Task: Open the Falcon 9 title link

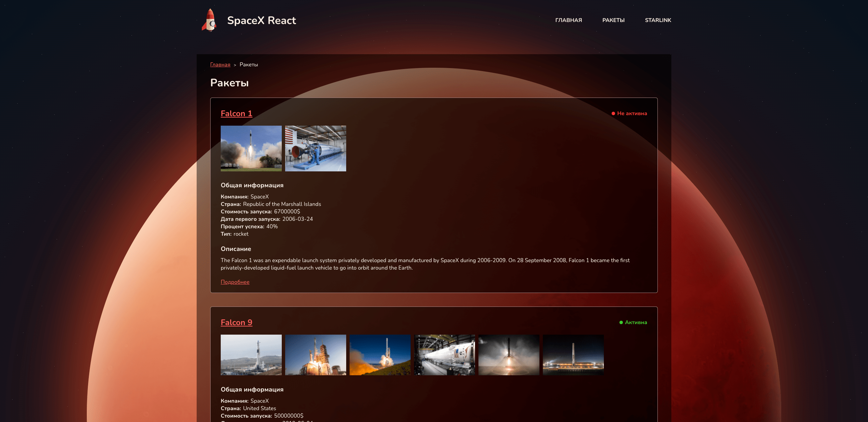Action: (236, 322)
